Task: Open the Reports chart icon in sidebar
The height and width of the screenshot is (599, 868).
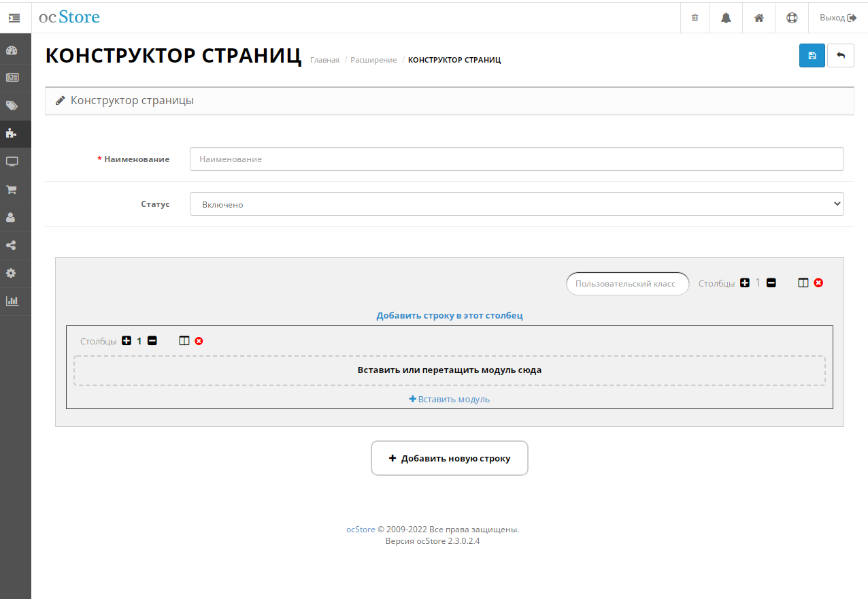Action: click(x=12, y=301)
